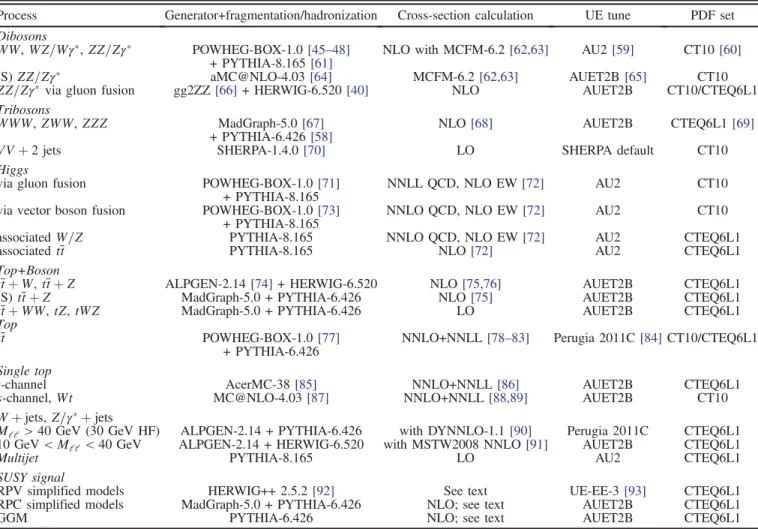758x529 pixels.
Task: Open reference [67] after MadGraph-5.0
Action: [313, 123]
